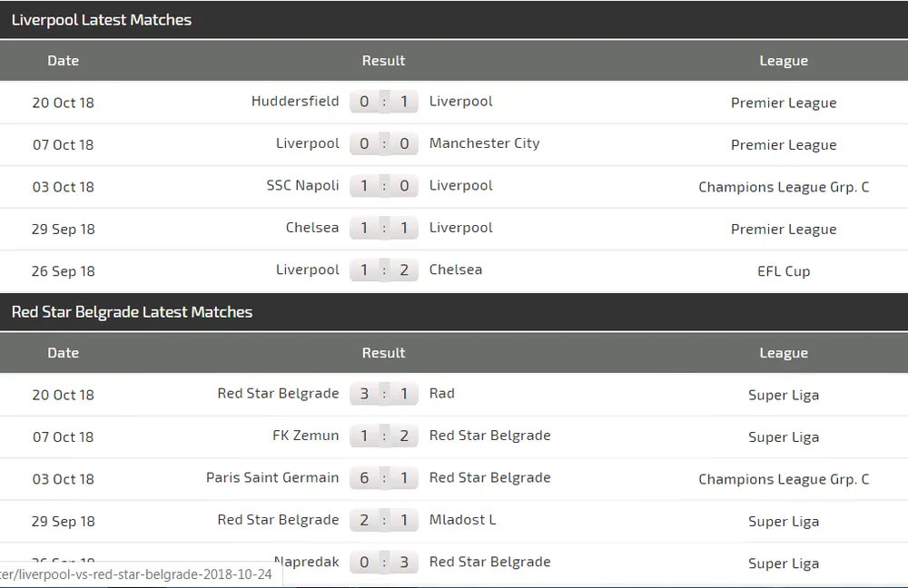
Task: Click the Huddersfield team name link
Action: click(x=295, y=102)
